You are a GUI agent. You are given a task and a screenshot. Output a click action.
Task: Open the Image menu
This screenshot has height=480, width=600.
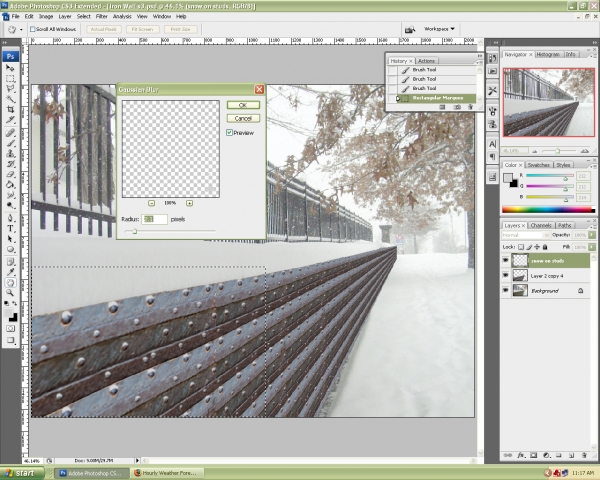pos(46,16)
